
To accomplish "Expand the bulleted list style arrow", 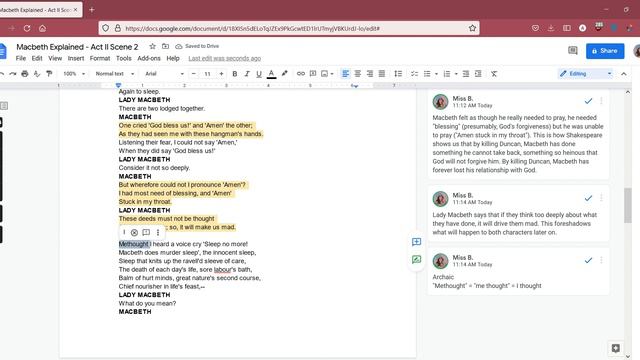I will (x=436, y=74).
